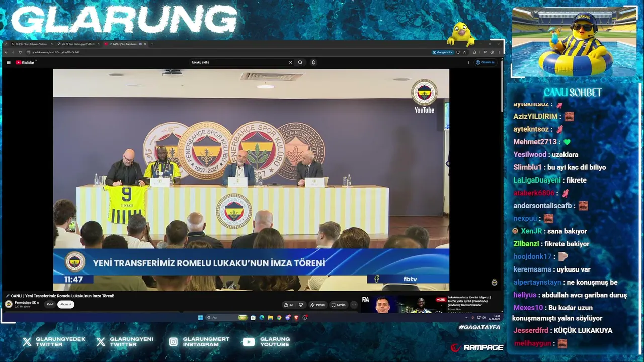Click chat username 'keremsama'
Image resolution: width=644 pixels, height=362 pixels.
(x=532, y=269)
